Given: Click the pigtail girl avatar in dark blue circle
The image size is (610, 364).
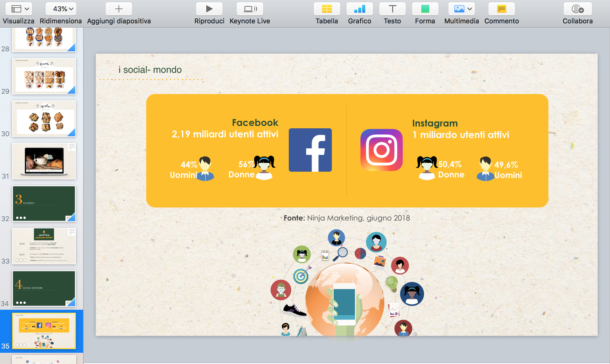Looking at the screenshot, I should [x=412, y=294].
